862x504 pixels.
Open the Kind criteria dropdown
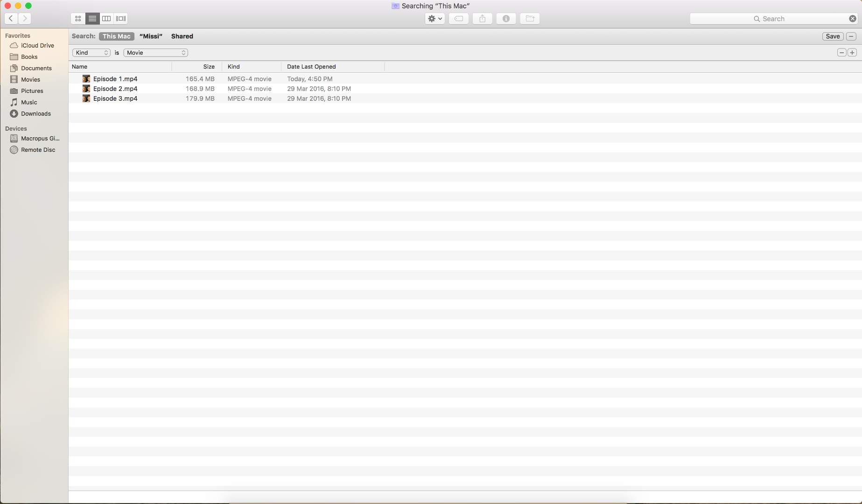(91, 53)
